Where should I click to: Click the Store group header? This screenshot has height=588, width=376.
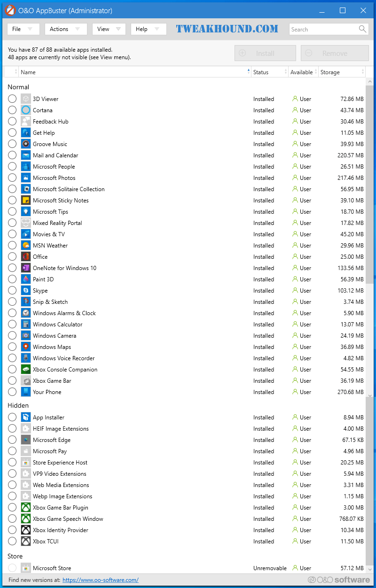pos(15,556)
